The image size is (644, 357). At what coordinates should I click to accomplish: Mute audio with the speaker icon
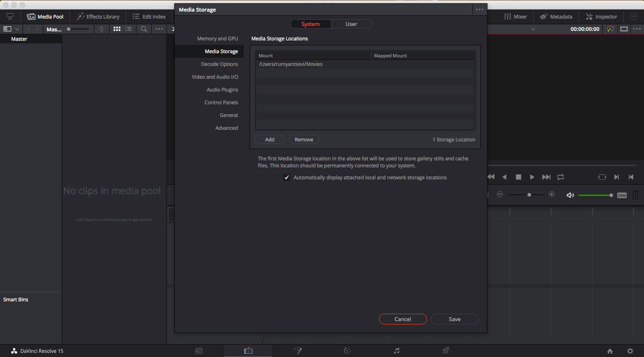[570, 195]
